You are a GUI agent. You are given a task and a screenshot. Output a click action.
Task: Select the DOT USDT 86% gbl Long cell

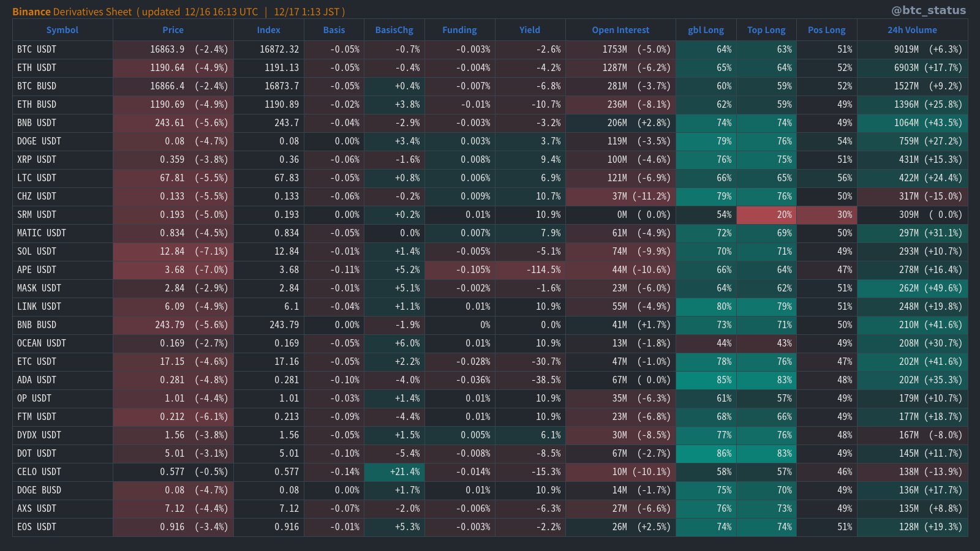coord(706,453)
